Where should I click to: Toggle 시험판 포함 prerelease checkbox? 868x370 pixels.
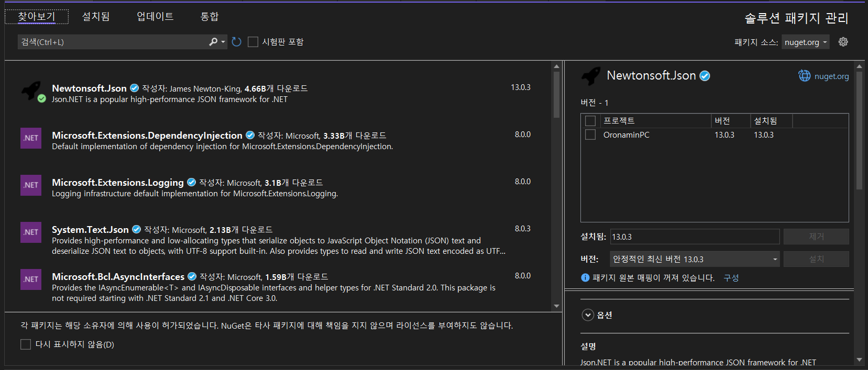point(253,42)
